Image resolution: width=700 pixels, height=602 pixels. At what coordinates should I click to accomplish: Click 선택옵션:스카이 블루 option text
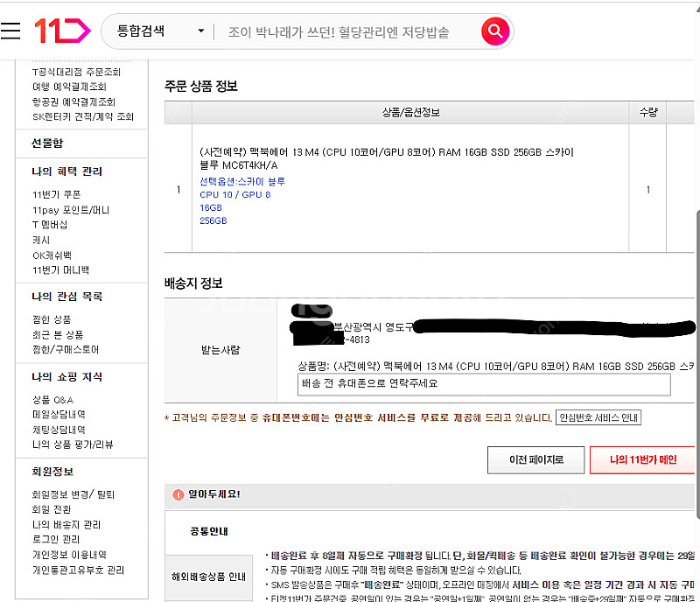pos(242,181)
